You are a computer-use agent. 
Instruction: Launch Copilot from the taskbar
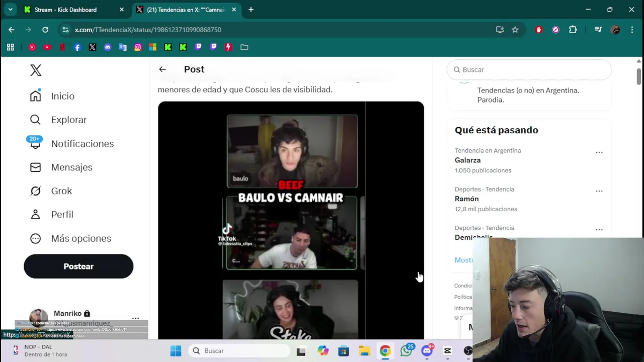(323, 351)
